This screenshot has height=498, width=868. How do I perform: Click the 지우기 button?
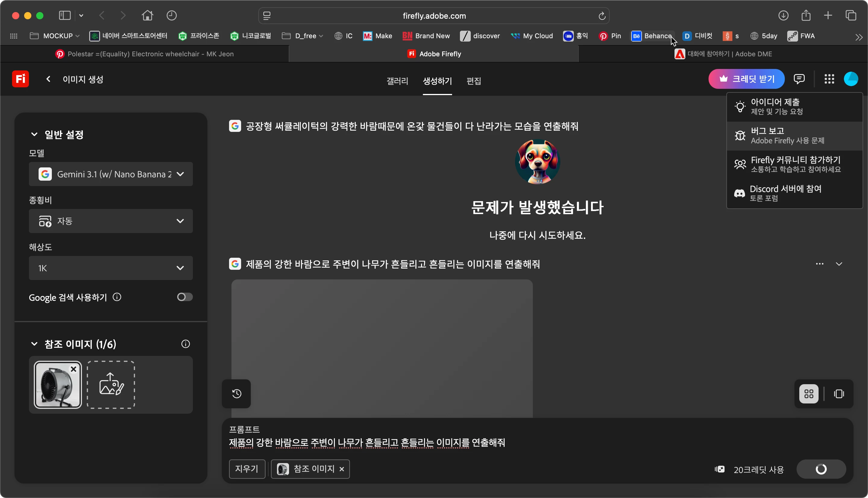[247, 469]
